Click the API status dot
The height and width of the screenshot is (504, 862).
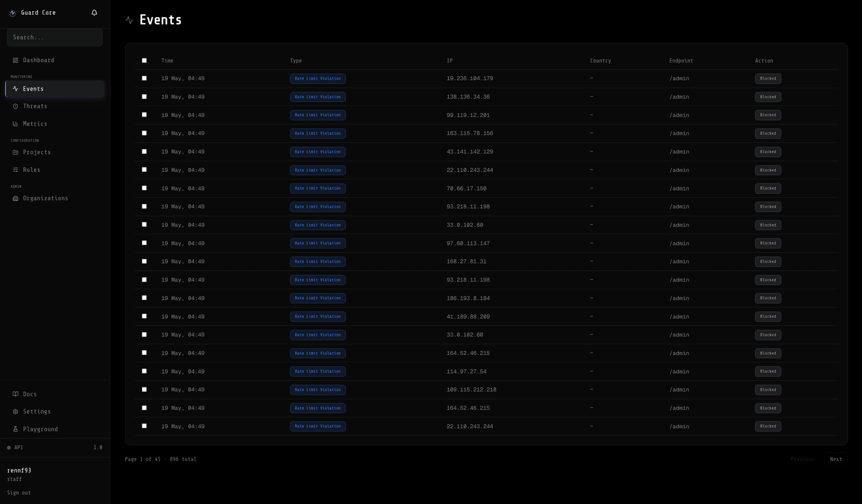click(9, 447)
